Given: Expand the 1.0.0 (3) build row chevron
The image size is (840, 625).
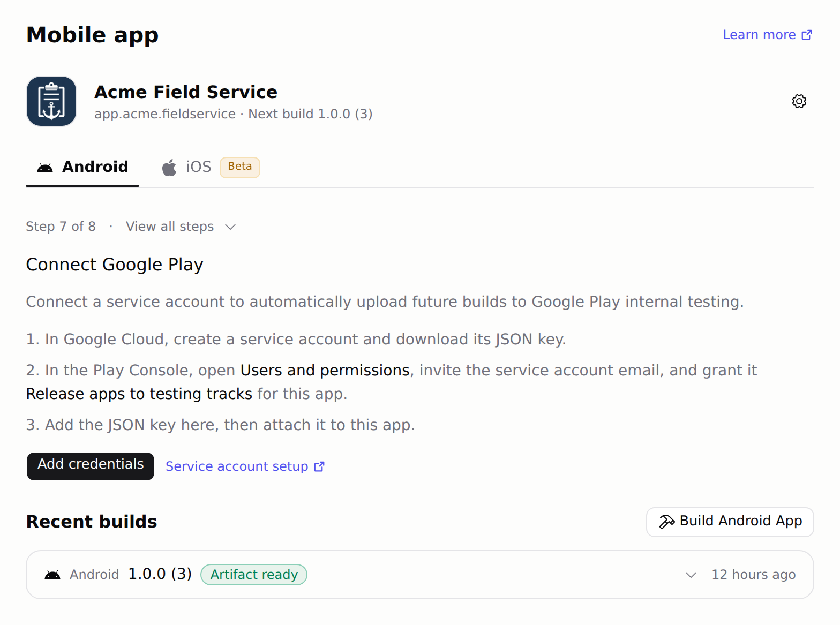Looking at the screenshot, I should pyautogui.click(x=691, y=575).
